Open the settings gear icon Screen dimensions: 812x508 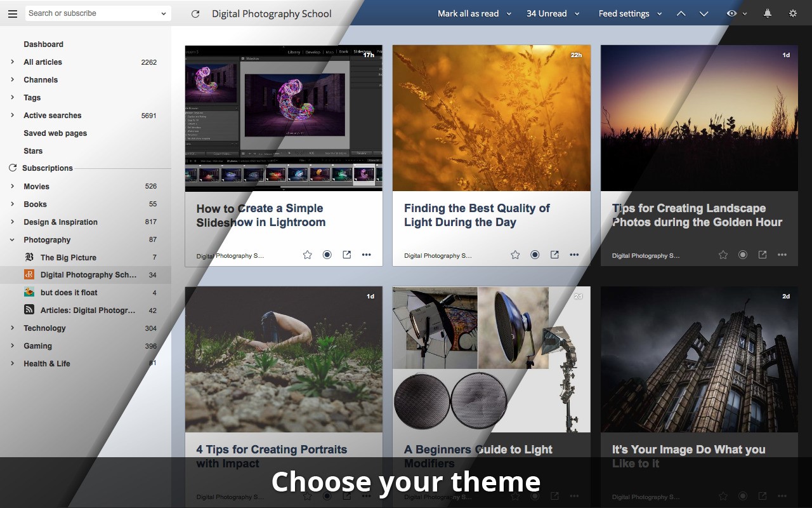pyautogui.click(x=793, y=13)
